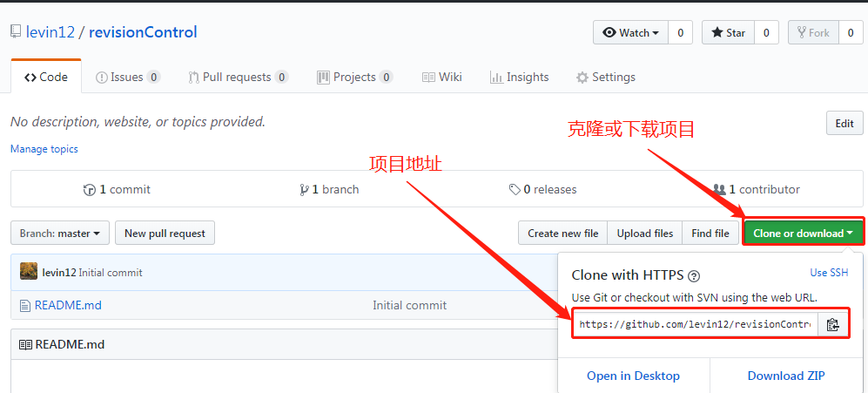Open the Initial commit message beside levin12
Viewport: 868px width, 393px height.
(x=111, y=272)
